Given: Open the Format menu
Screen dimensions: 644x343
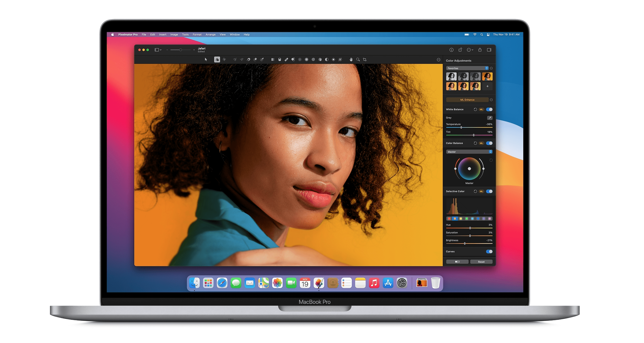Looking at the screenshot, I should pyautogui.click(x=197, y=35).
